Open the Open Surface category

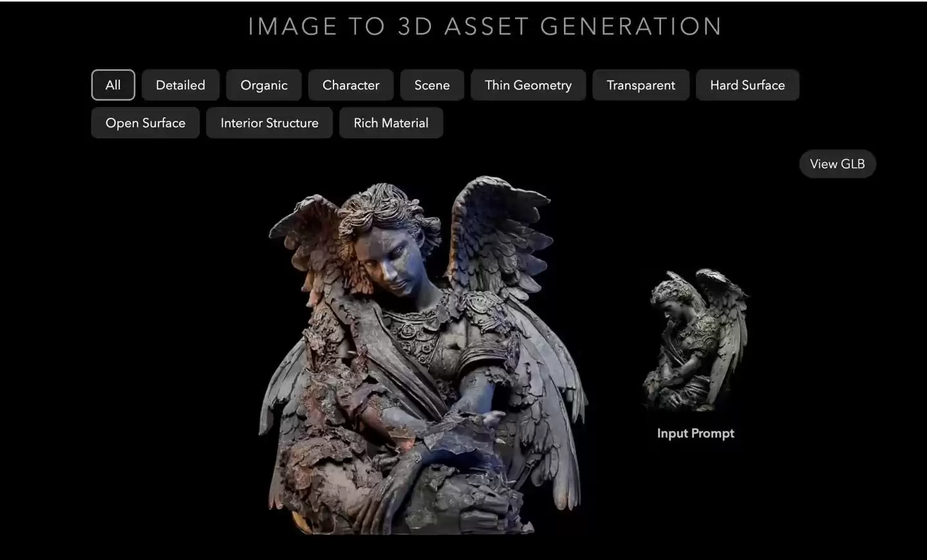pos(145,123)
